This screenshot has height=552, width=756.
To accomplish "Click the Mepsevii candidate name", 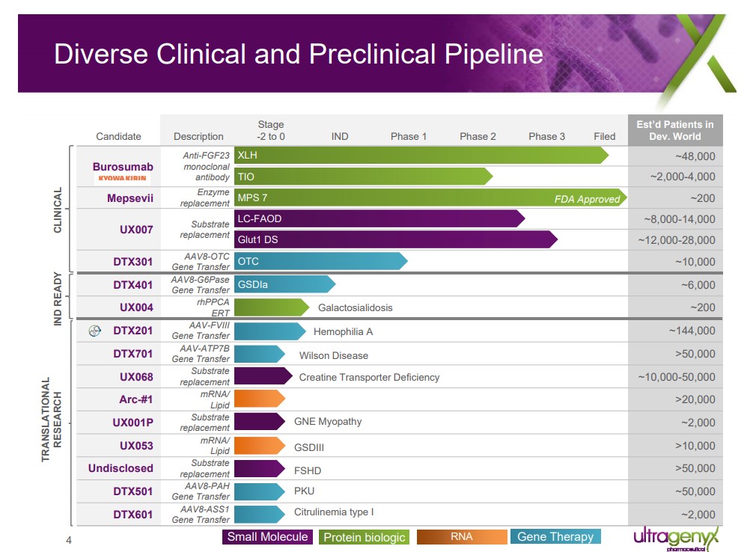I will (x=122, y=199).
